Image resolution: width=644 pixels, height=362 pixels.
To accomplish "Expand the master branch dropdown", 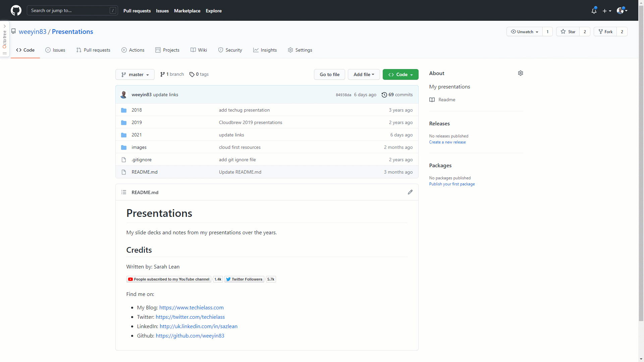I will tap(135, 74).
